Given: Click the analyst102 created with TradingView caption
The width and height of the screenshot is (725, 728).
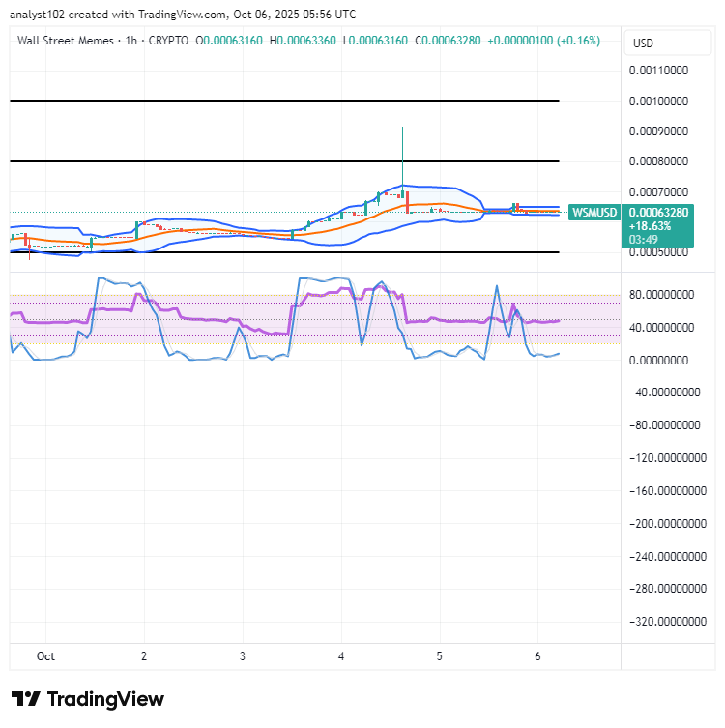Looking at the screenshot, I should pyautogui.click(x=183, y=15).
